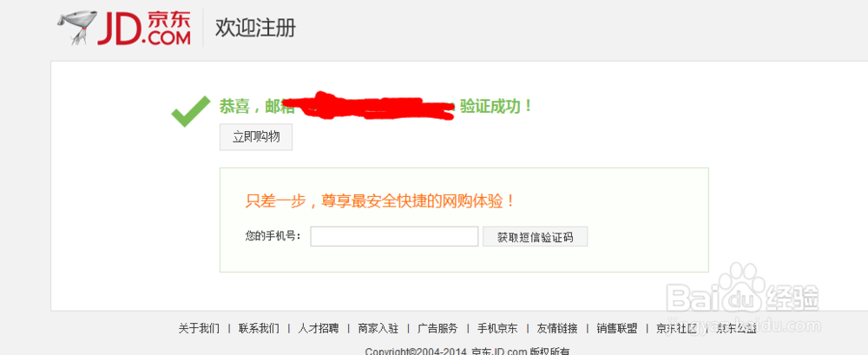Open the 商家入驻 footer link
The width and height of the screenshot is (868, 355).
[x=378, y=328]
